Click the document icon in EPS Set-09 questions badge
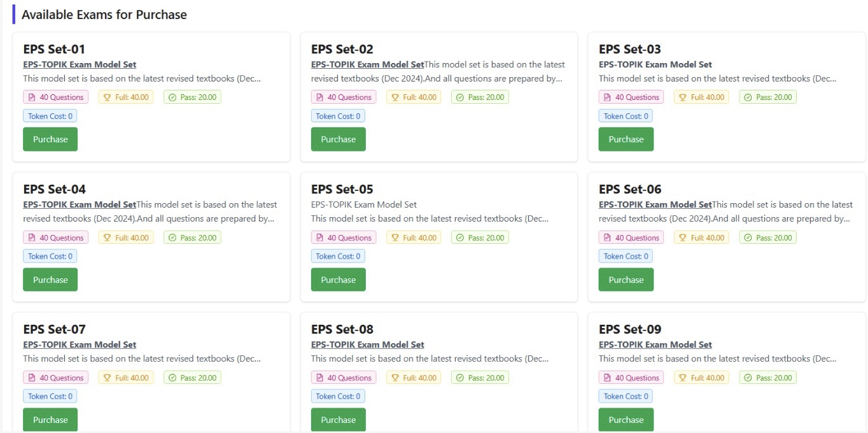The image size is (868, 433). click(607, 378)
